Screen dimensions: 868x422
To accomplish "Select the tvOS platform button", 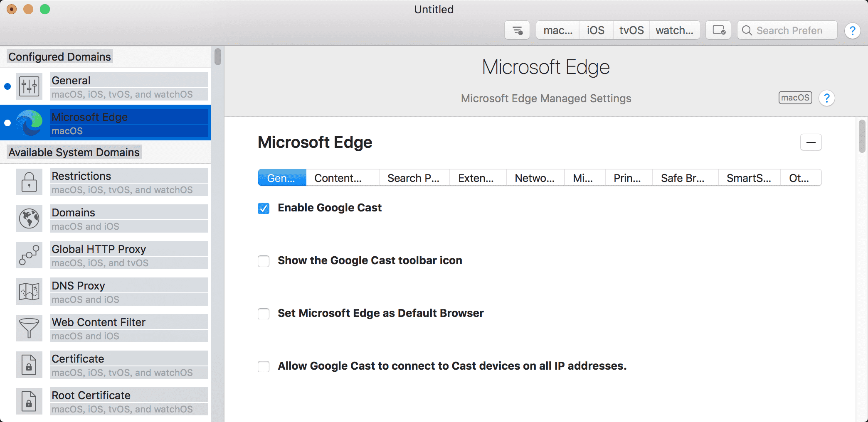I will pyautogui.click(x=631, y=30).
